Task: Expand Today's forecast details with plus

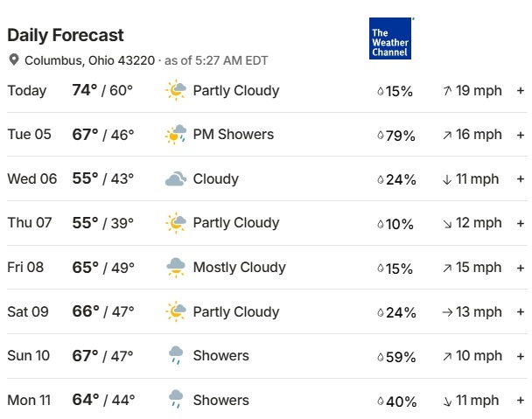Action: click(521, 91)
